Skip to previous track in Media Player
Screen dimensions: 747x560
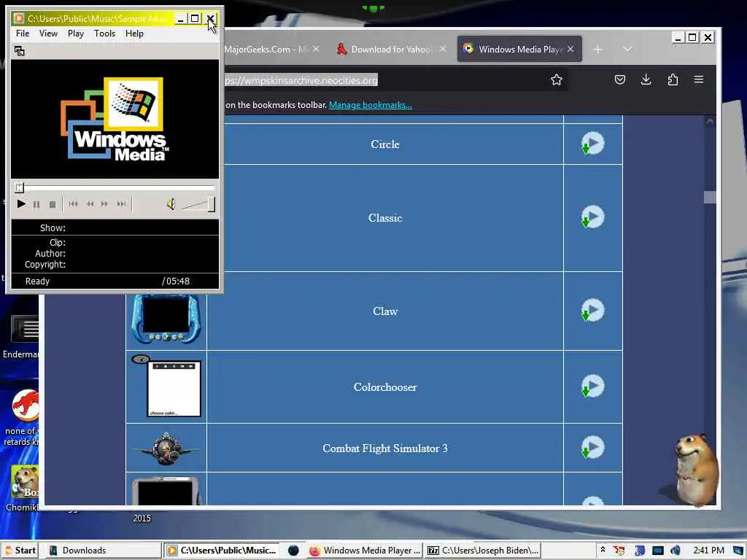point(73,204)
